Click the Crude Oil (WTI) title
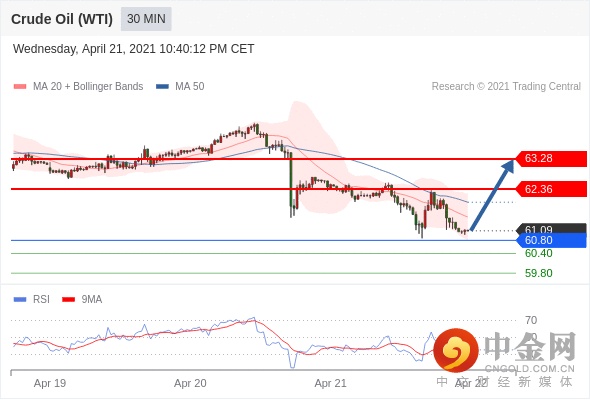590x400 pixels. tap(62, 19)
